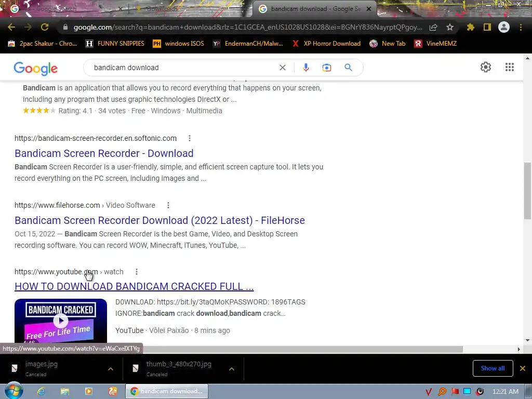This screenshot has width=532, height=399.
Task: Submit search with the magnifier icon
Action: 348,68
